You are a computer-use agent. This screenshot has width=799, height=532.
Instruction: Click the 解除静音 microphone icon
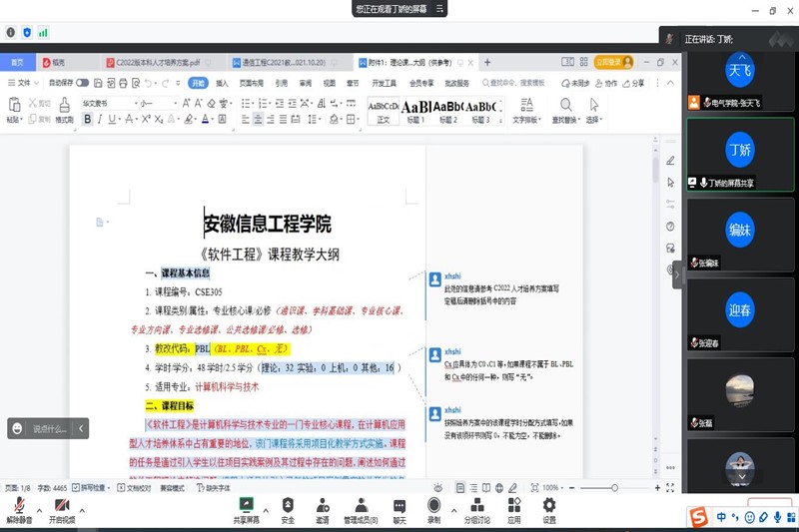click(19, 505)
